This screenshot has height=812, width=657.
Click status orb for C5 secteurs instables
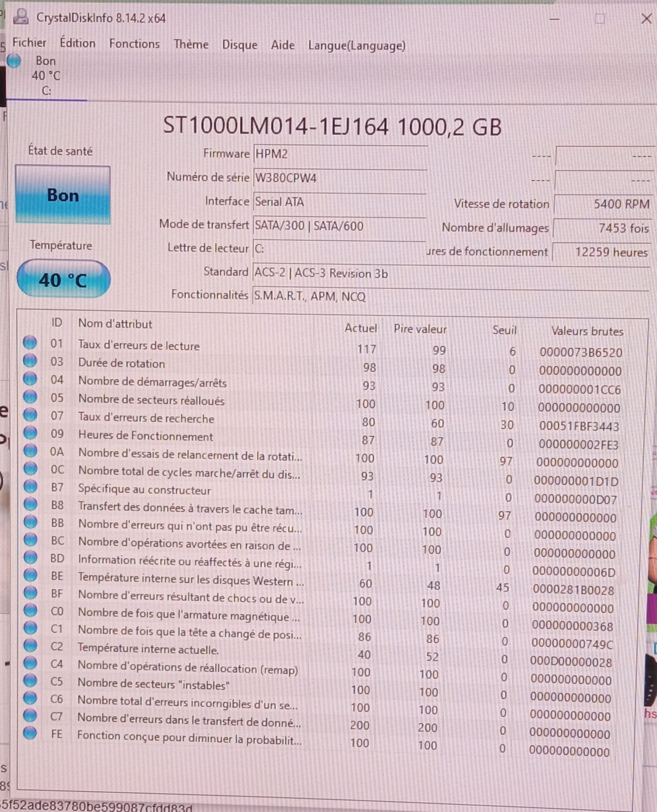(30, 681)
